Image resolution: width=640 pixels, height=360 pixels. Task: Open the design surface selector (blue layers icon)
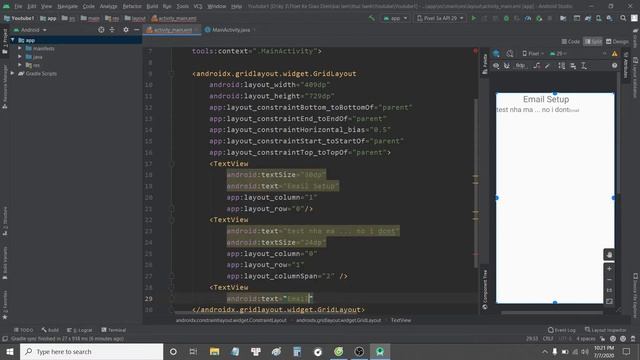point(496,53)
